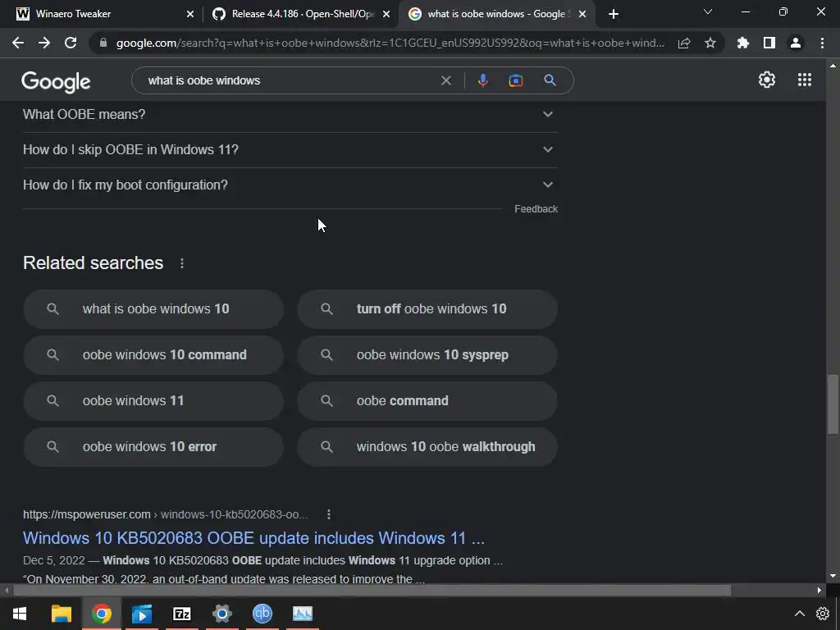This screenshot has height=630, width=840.
Task: Open Chrome three-dot menu
Action: click(822, 43)
